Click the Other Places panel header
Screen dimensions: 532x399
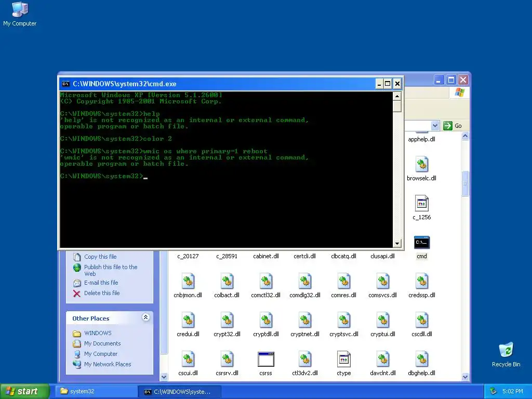click(x=110, y=318)
